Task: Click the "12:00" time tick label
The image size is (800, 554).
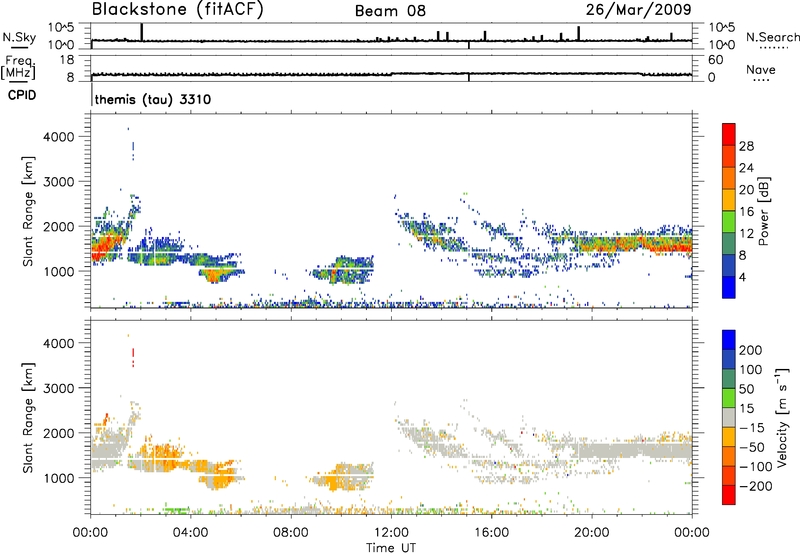Action: [x=391, y=533]
